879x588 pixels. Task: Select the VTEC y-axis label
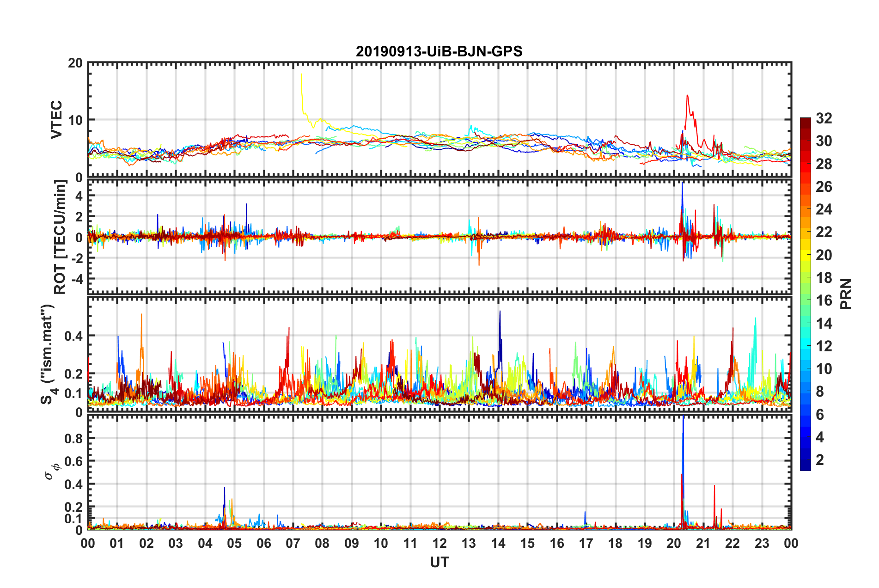[x=56, y=120]
